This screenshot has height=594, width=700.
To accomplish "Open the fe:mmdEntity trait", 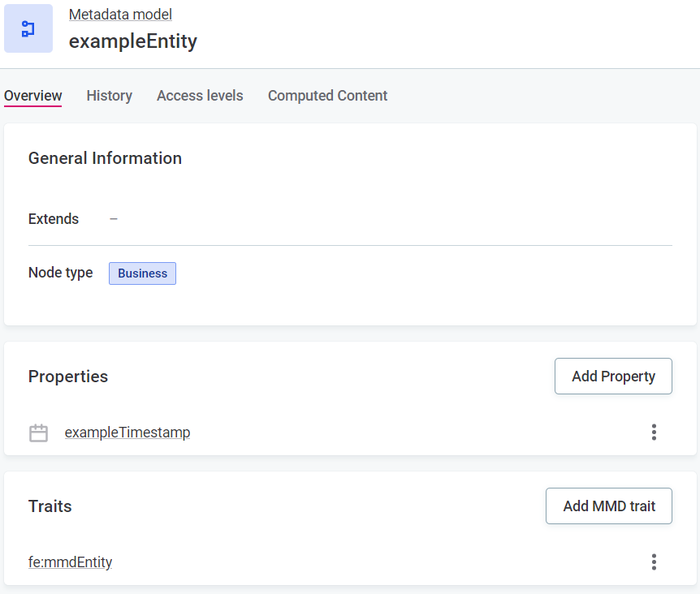I will 71,562.
